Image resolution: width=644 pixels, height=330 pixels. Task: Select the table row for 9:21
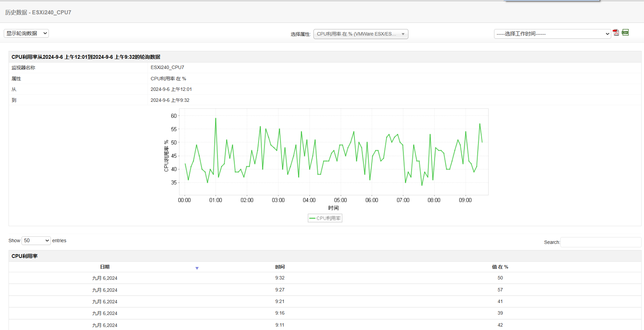coord(280,301)
